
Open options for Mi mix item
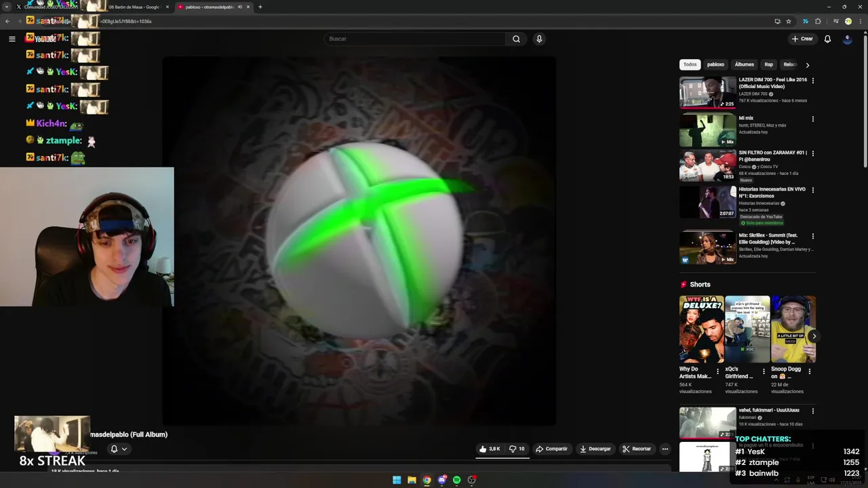[812, 119]
